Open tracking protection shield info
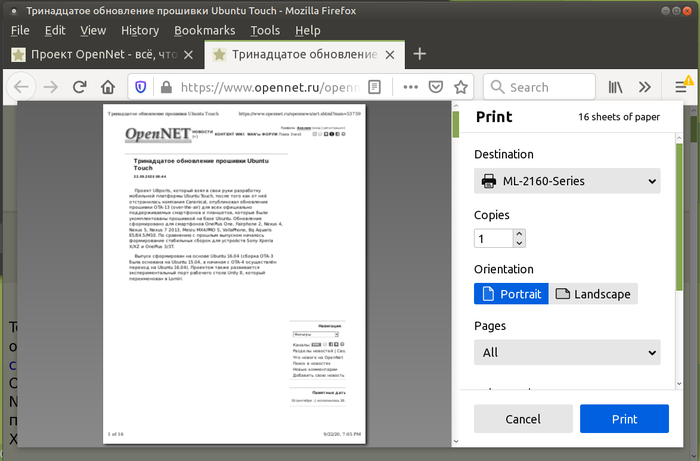 click(141, 87)
